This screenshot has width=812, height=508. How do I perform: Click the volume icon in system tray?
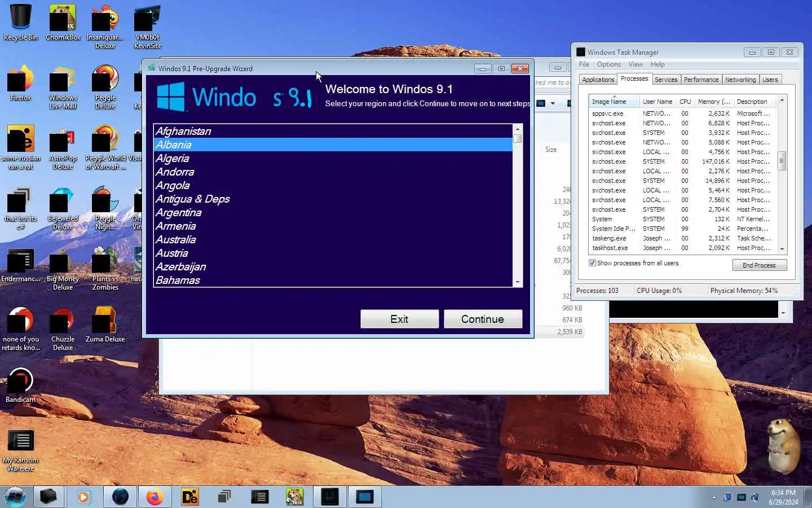pyautogui.click(x=756, y=497)
